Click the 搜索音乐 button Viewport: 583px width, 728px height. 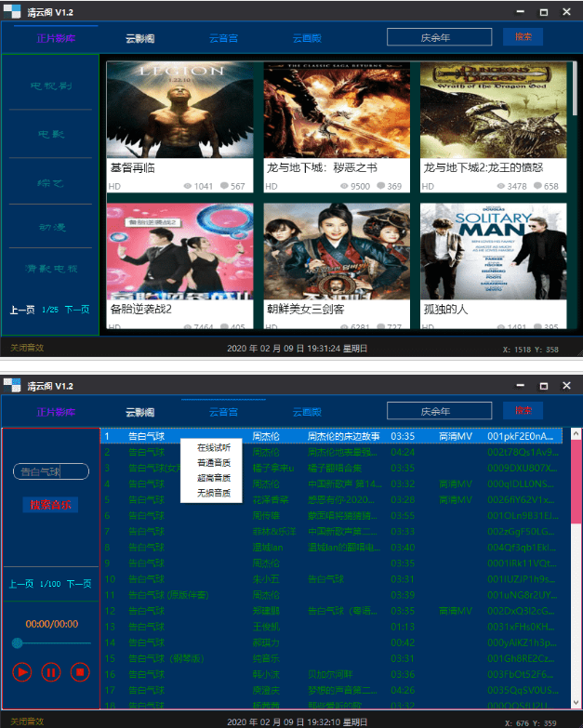pos(50,505)
